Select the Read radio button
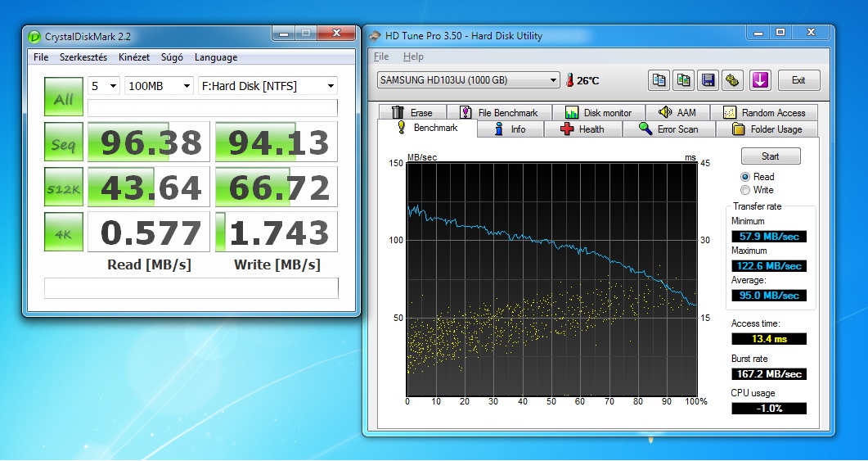Image resolution: width=868 pixels, height=461 pixels. [x=745, y=177]
